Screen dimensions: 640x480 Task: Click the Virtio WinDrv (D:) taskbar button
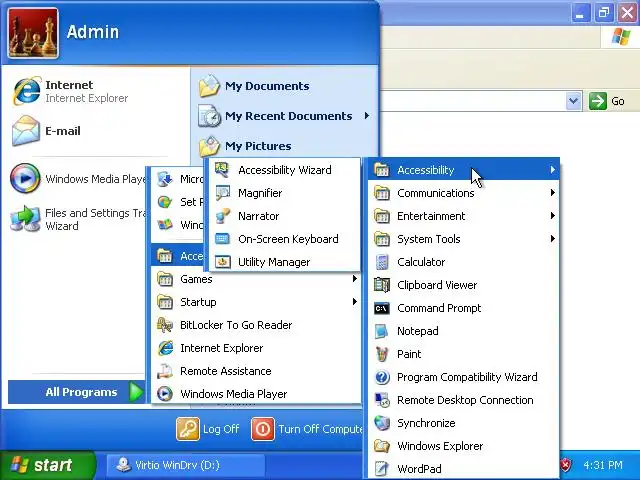coord(186,465)
